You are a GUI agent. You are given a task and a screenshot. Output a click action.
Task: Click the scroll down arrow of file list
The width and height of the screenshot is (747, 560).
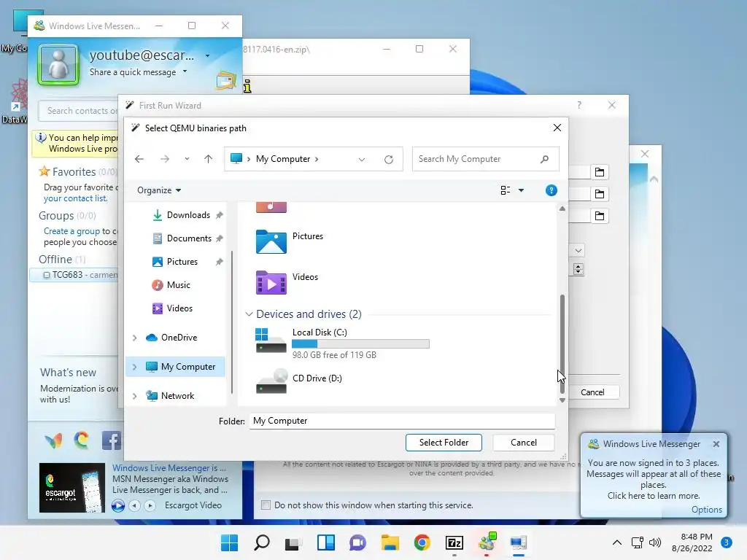pyautogui.click(x=562, y=400)
